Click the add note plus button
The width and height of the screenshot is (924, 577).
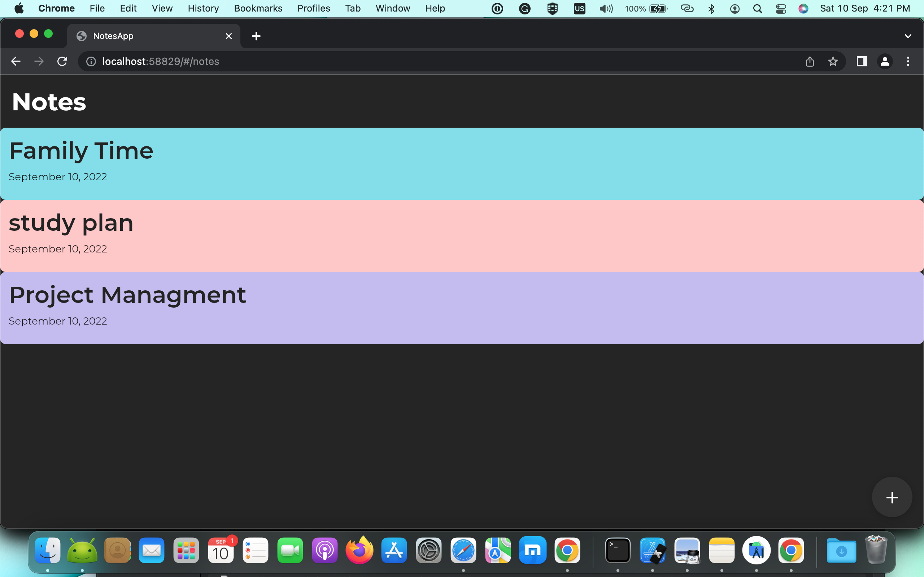tap(892, 497)
